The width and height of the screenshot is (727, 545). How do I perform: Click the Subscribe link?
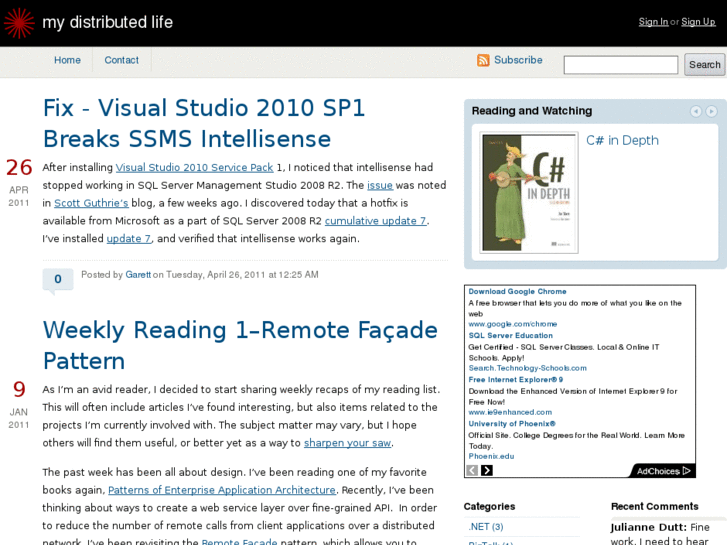pyautogui.click(x=518, y=60)
